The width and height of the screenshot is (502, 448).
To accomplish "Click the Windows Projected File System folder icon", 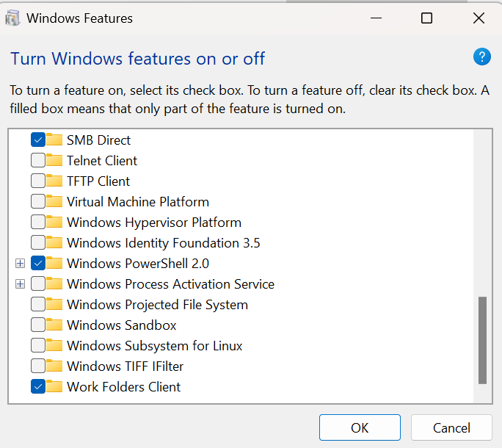I will (54, 304).
